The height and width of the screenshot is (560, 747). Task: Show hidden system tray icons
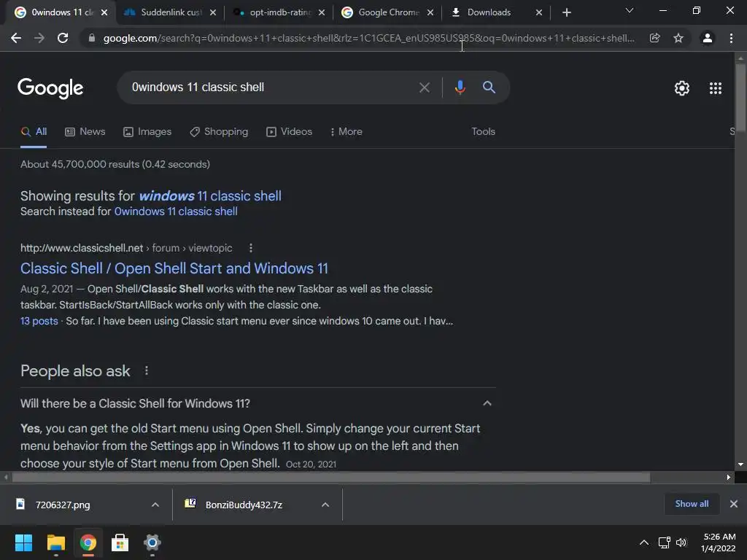[x=643, y=542]
